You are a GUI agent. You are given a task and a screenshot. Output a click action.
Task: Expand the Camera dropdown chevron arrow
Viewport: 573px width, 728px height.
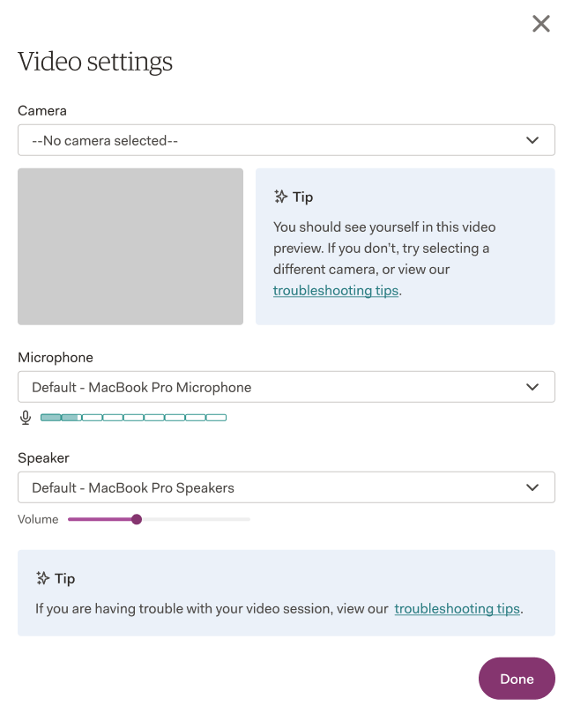coord(532,140)
